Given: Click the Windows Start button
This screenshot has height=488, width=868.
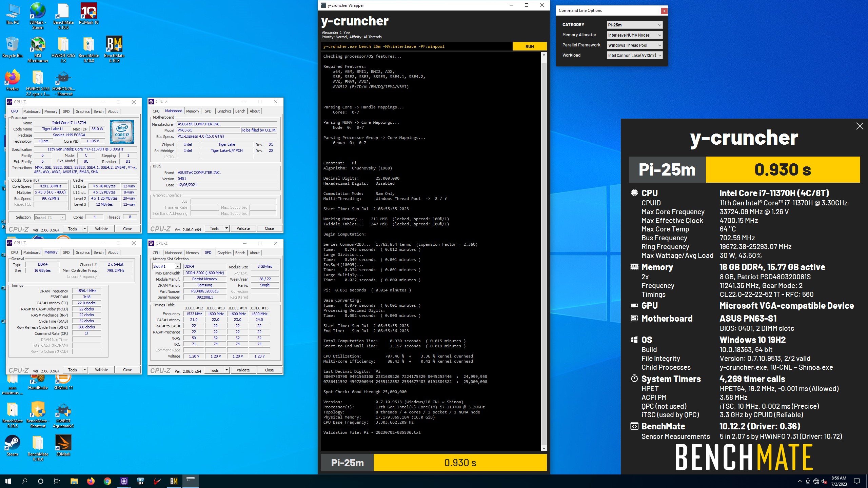Looking at the screenshot, I should point(8,481).
